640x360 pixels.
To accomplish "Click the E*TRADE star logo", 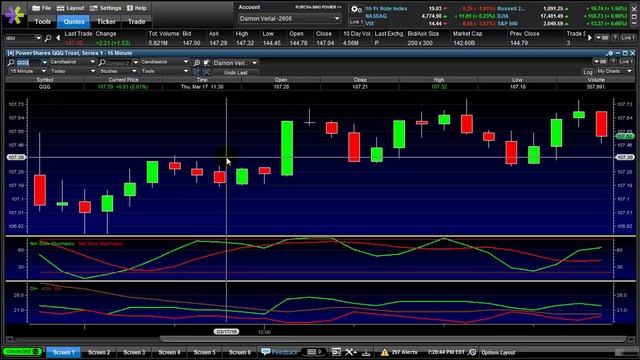I will click(14, 14).
